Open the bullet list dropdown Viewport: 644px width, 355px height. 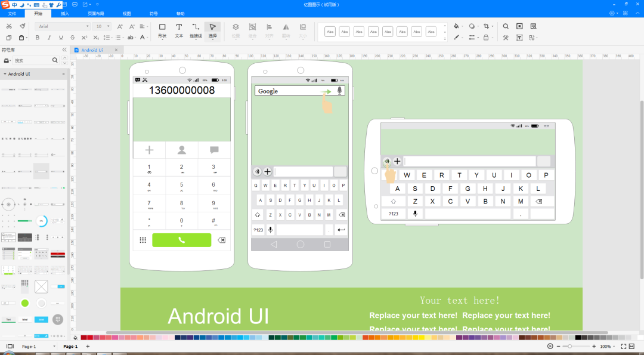119,38
